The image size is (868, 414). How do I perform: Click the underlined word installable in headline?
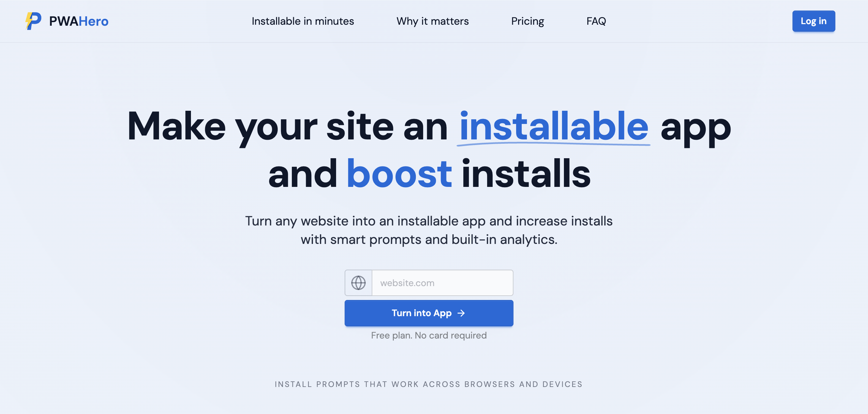(554, 127)
